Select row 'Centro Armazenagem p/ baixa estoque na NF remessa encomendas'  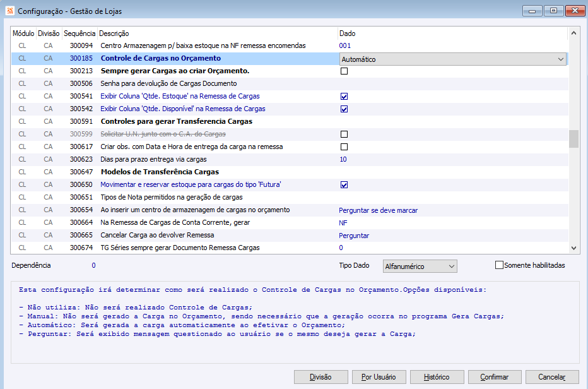click(290, 46)
